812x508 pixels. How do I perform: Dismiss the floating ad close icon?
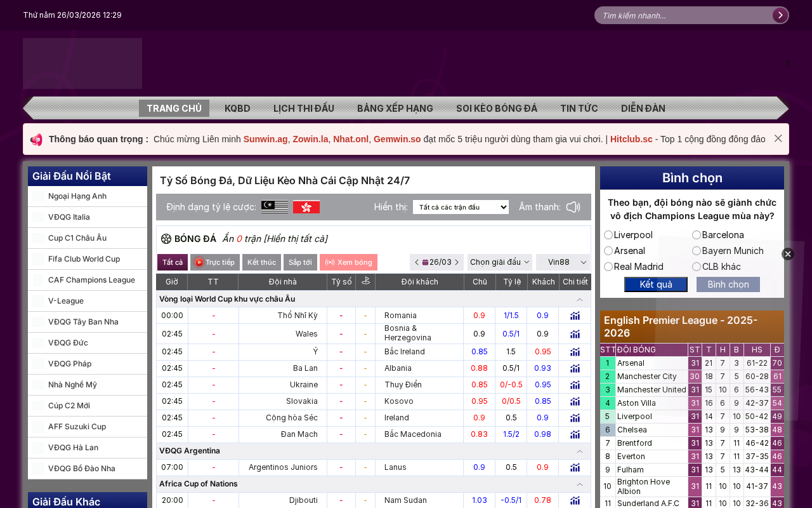(x=788, y=254)
